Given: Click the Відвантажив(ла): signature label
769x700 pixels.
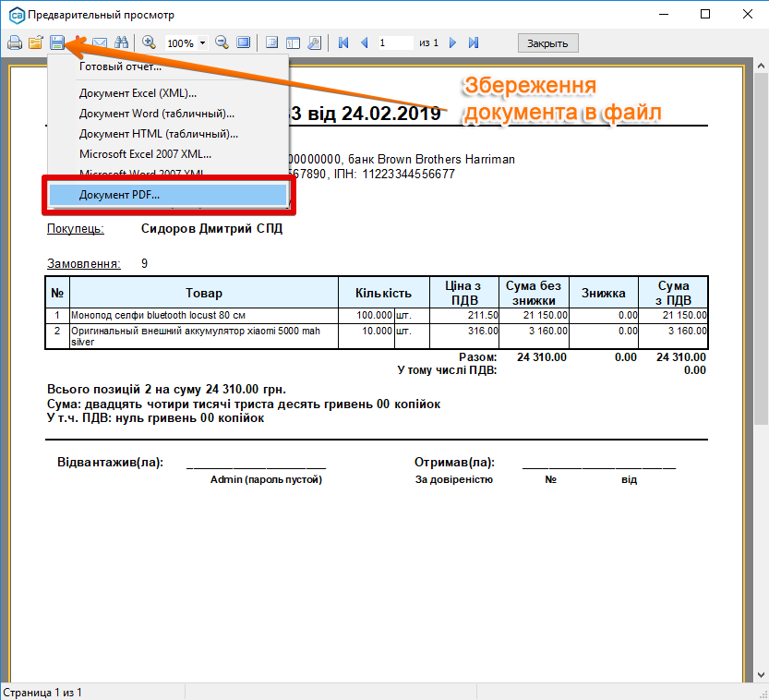Looking at the screenshot, I should [111, 463].
